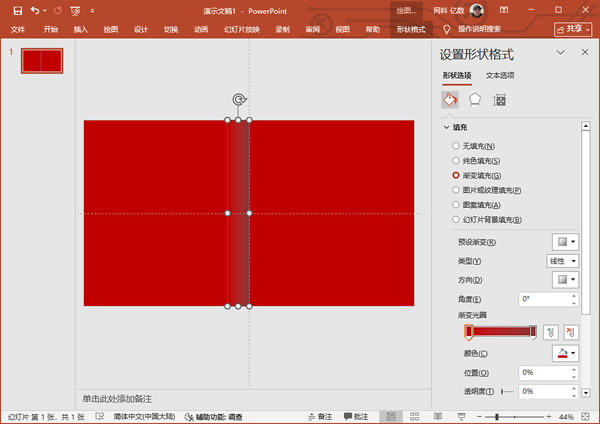Viewport: 600px width, 424px height.
Task: Click the add gradient stop icon
Action: 549,332
